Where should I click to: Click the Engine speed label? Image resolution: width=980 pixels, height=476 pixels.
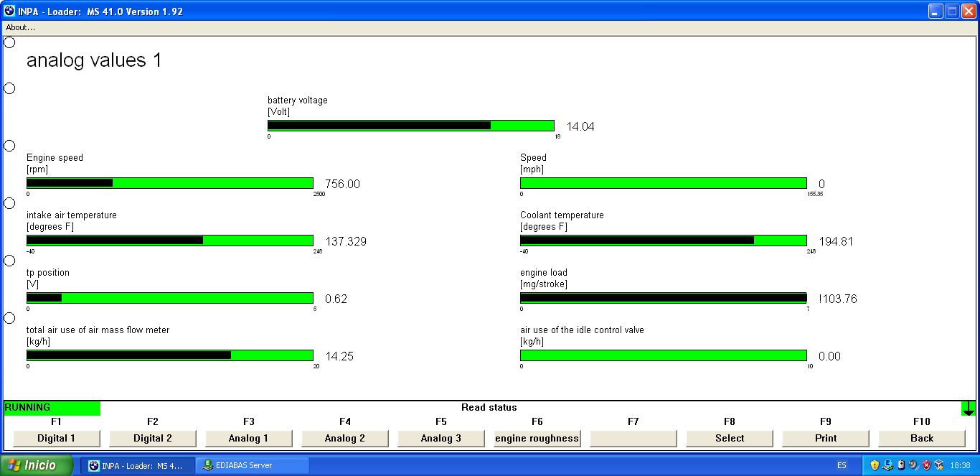point(55,158)
